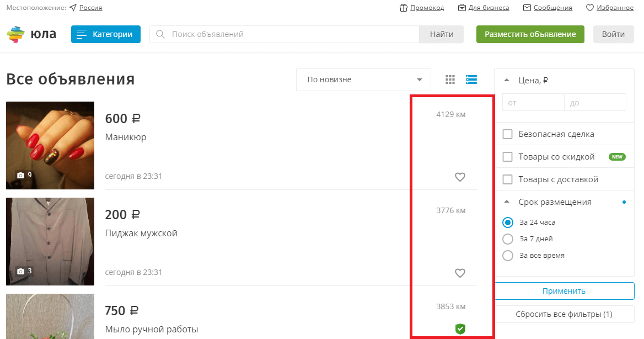Open the Категории menu
Screen dimensions: 644x339
(x=106, y=34)
